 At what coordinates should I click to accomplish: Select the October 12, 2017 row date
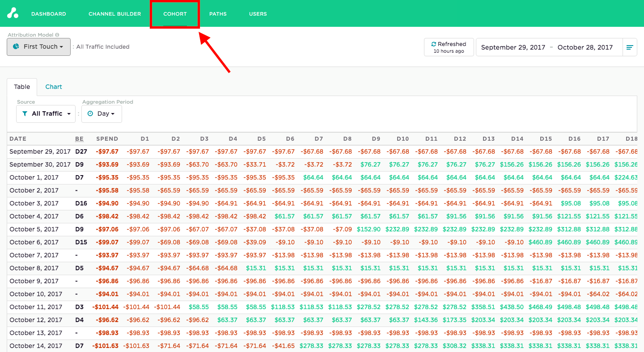tap(36, 320)
